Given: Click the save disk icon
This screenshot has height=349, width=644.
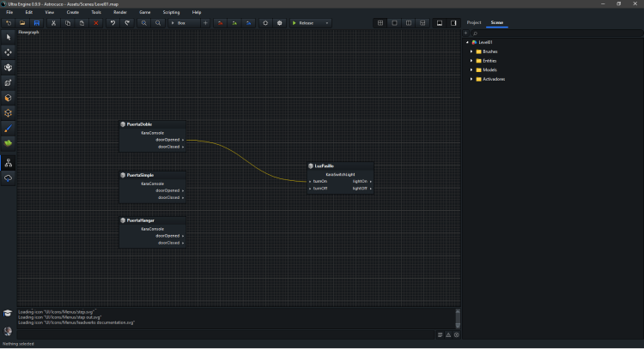Looking at the screenshot, I should [37, 23].
